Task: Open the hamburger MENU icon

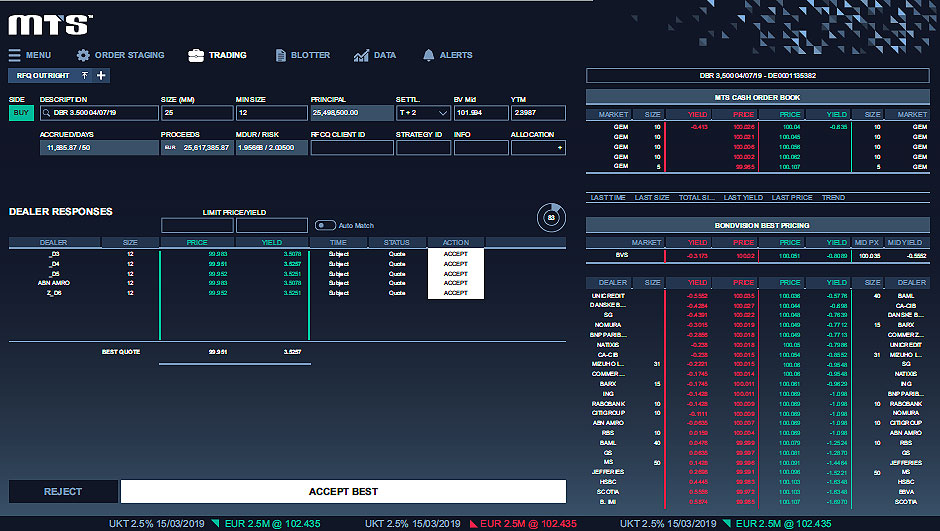Action: (14, 55)
